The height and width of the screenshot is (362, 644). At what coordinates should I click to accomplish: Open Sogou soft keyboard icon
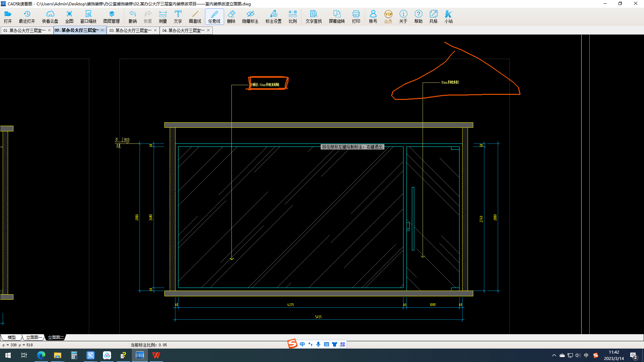[x=326, y=344]
